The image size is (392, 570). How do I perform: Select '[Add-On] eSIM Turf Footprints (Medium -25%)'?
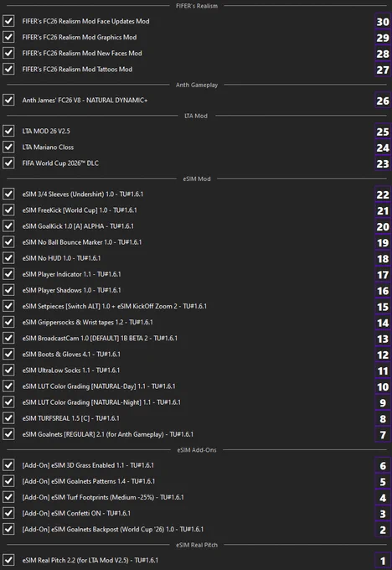pos(88,497)
